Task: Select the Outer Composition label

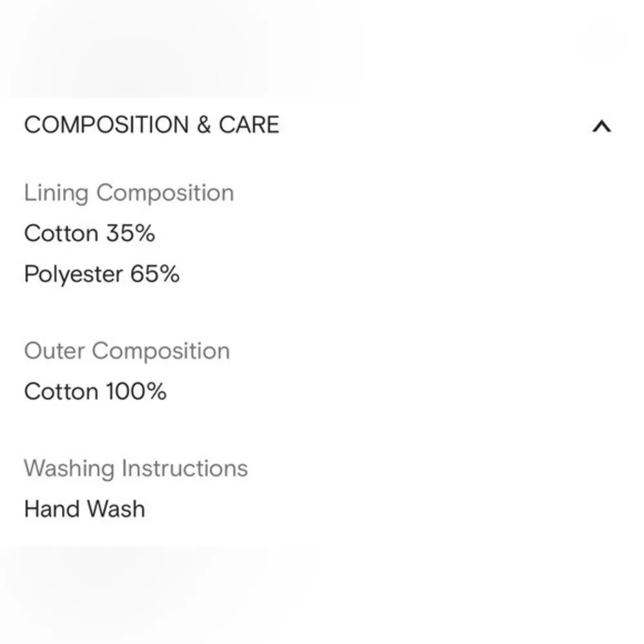Action: (x=127, y=351)
